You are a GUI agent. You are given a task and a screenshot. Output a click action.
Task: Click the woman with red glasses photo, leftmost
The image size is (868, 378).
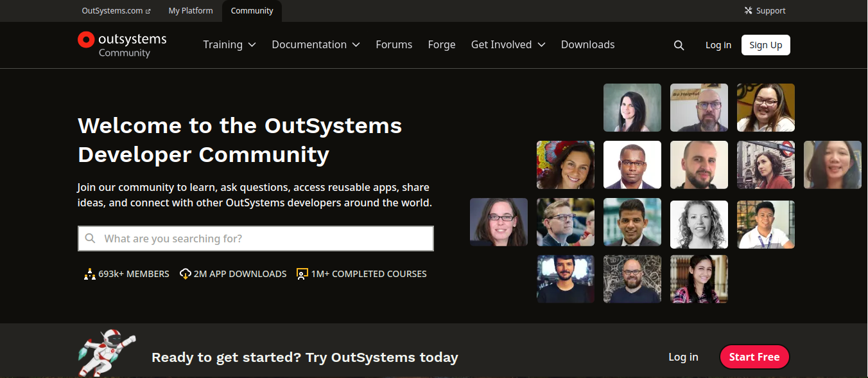point(499,222)
